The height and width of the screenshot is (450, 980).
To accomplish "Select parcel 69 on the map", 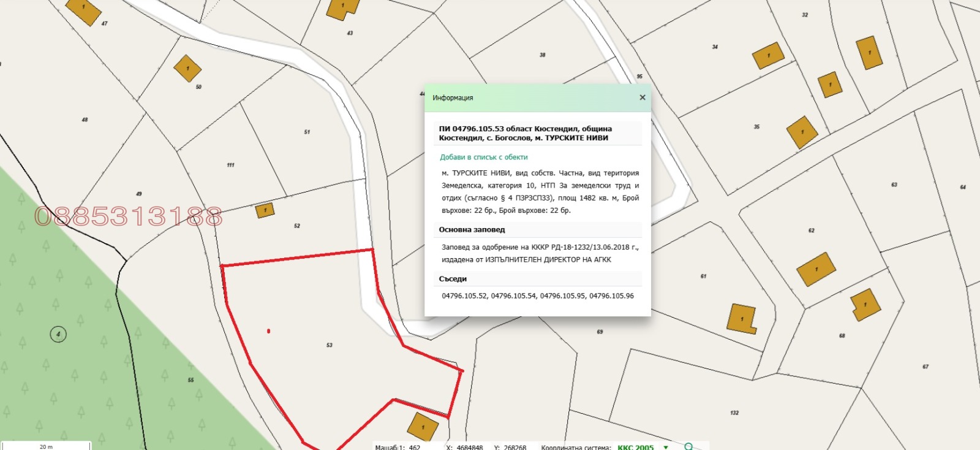I will pyautogui.click(x=600, y=332).
